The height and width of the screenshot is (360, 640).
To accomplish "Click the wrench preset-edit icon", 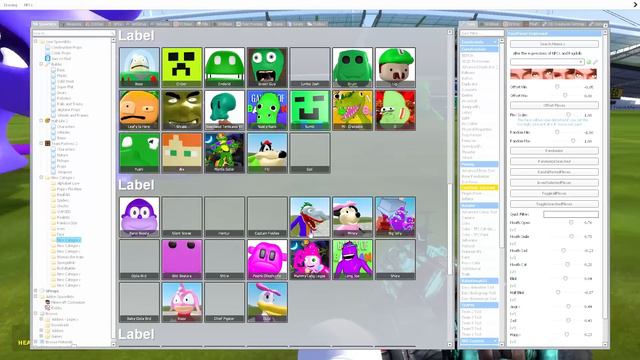I will coord(595,62).
